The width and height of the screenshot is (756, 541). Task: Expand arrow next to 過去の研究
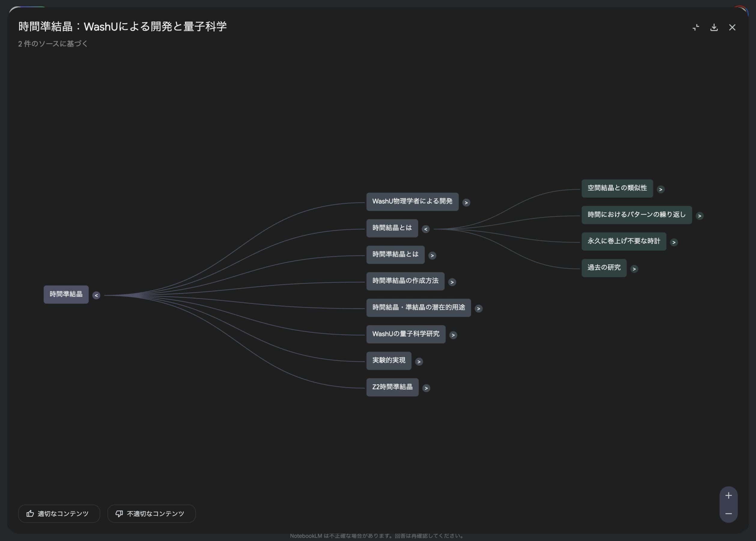click(634, 269)
